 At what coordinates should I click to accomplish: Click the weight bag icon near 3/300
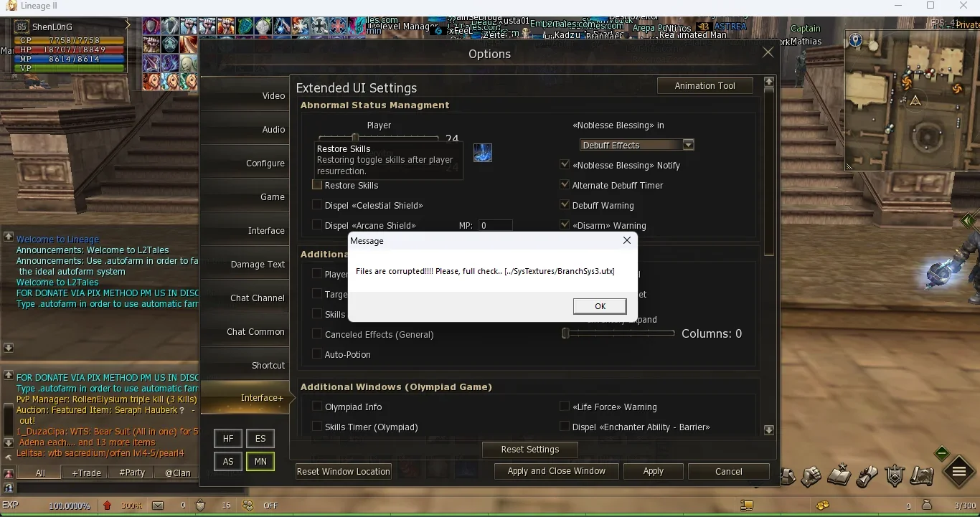927,505
